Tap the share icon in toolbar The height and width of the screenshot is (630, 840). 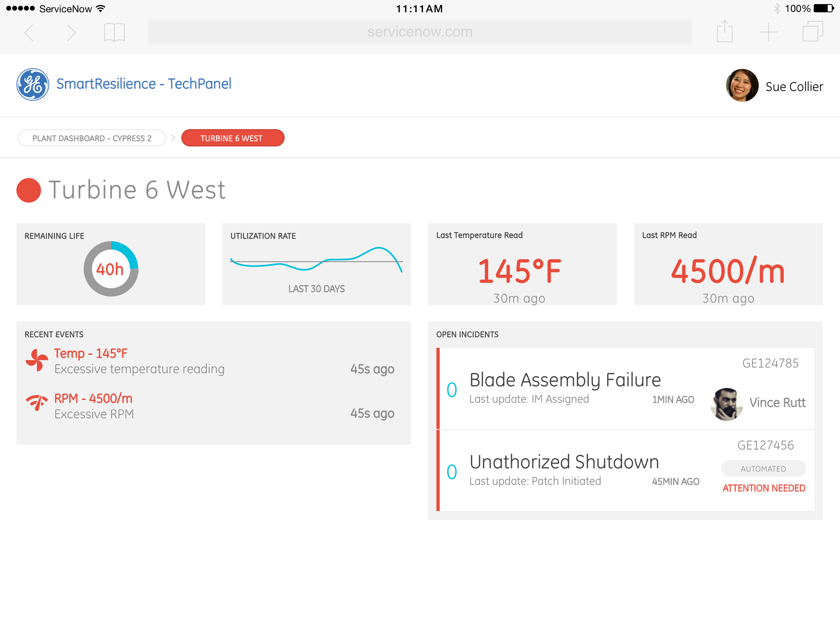[724, 32]
